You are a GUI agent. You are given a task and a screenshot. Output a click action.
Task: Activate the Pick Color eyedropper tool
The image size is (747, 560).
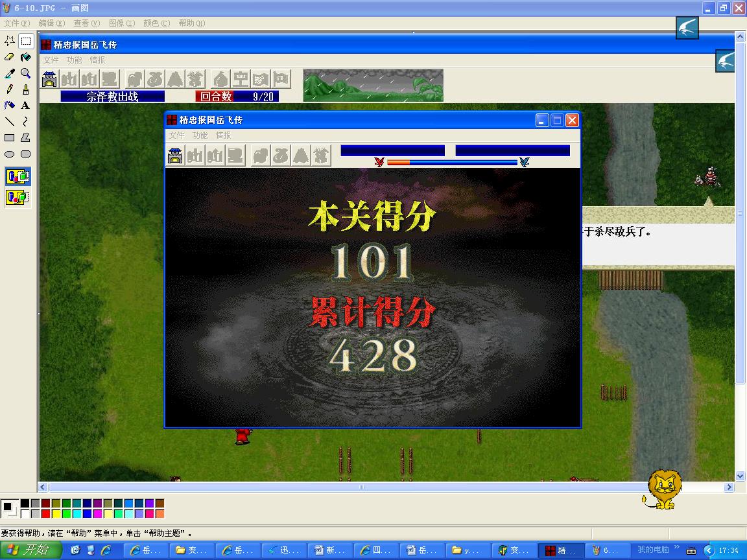[10, 74]
